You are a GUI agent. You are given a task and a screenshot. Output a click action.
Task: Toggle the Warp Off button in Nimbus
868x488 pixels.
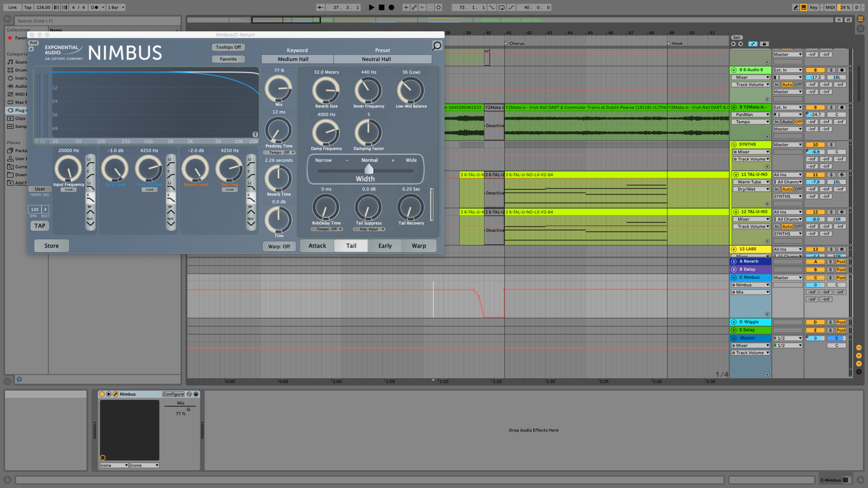point(279,246)
